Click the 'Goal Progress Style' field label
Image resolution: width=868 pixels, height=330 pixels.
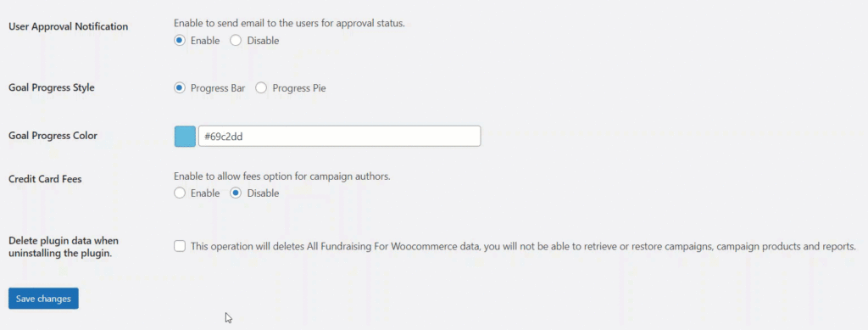pyautogui.click(x=52, y=87)
